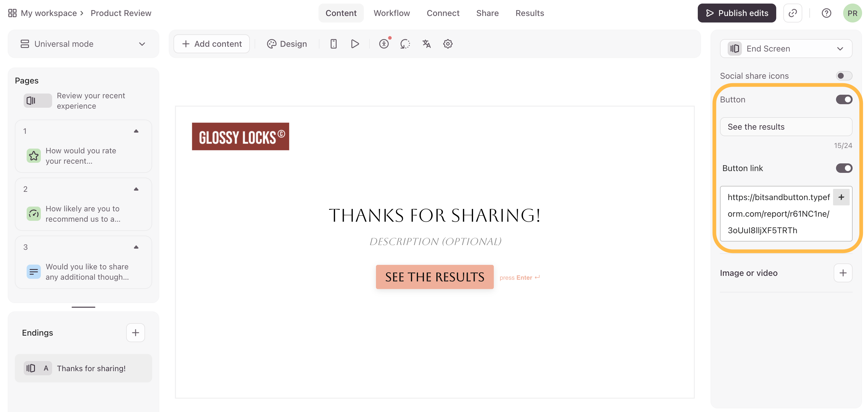Open the accessibility checker icon
Image resolution: width=868 pixels, height=412 pixels.
point(384,44)
